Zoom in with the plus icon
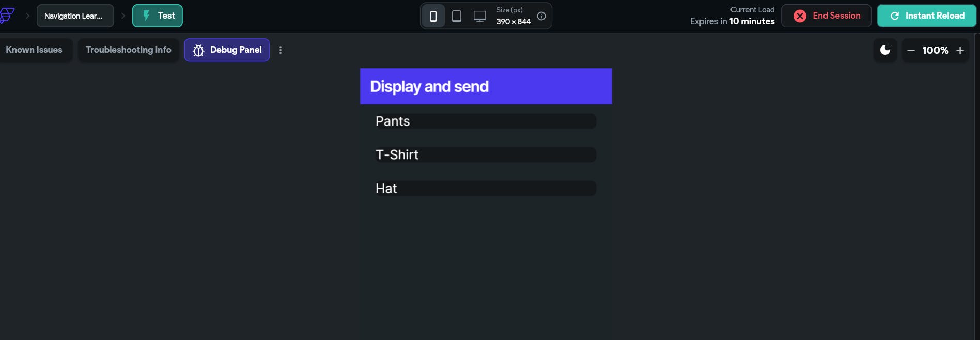The height and width of the screenshot is (340, 980). click(x=960, y=50)
